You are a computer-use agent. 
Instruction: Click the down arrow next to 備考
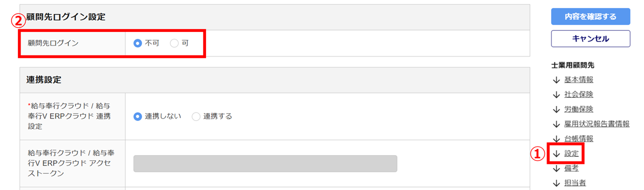point(556,168)
